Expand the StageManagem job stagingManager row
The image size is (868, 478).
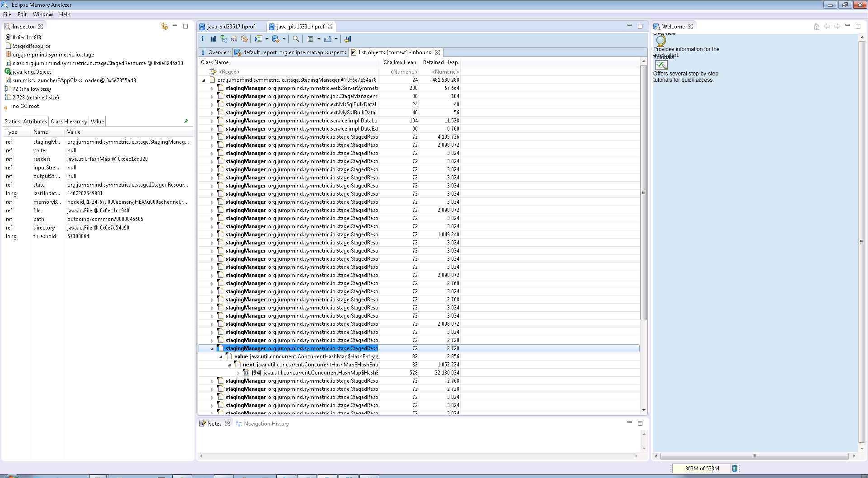212,97
